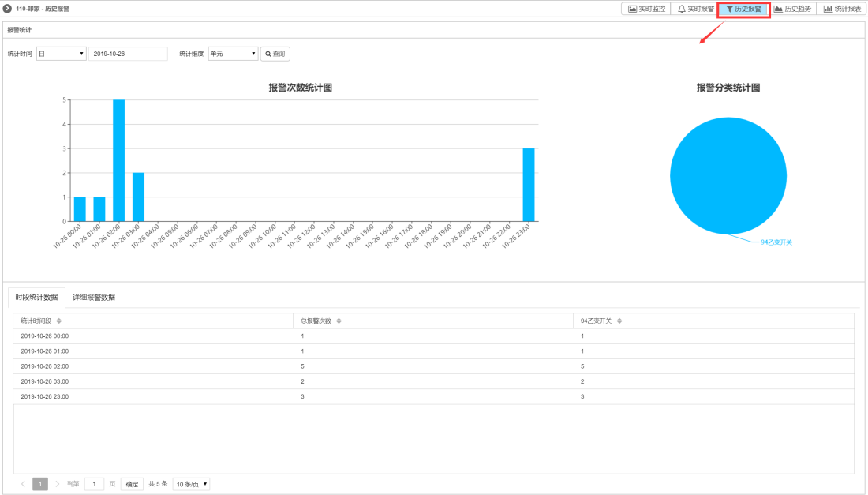Switch to 详细报警数据 tab
The height and width of the screenshot is (495, 868).
click(94, 298)
